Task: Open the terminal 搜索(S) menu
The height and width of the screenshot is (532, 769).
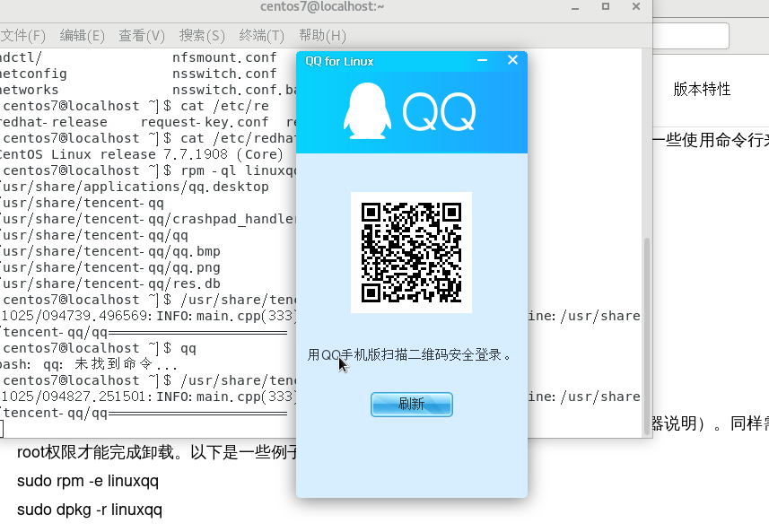Action: [x=202, y=35]
